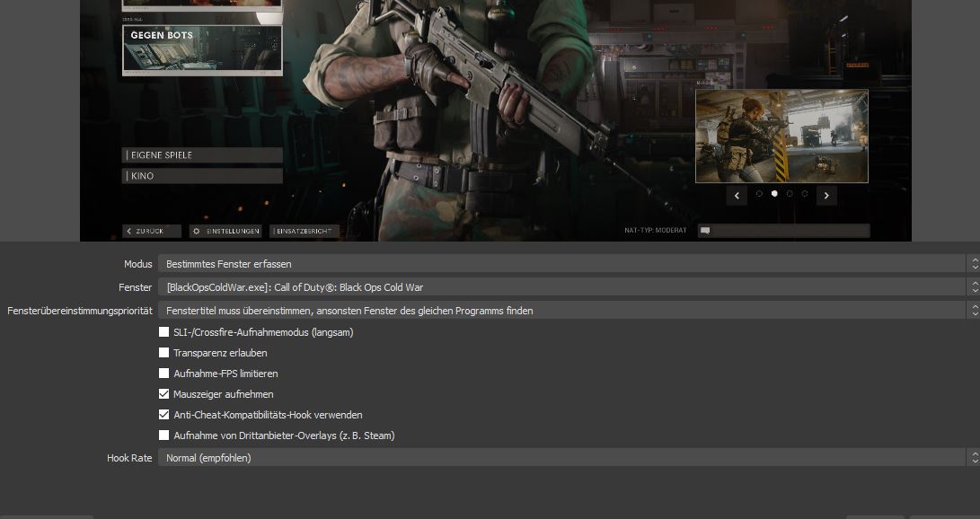
Task: Click the right arrow under the map thumbnail
Action: (826, 195)
